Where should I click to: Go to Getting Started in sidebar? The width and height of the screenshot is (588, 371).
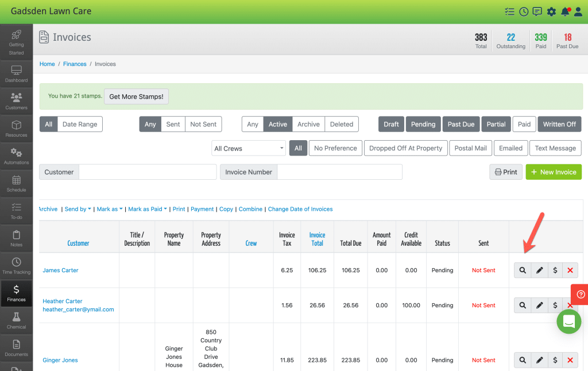(16, 42)
